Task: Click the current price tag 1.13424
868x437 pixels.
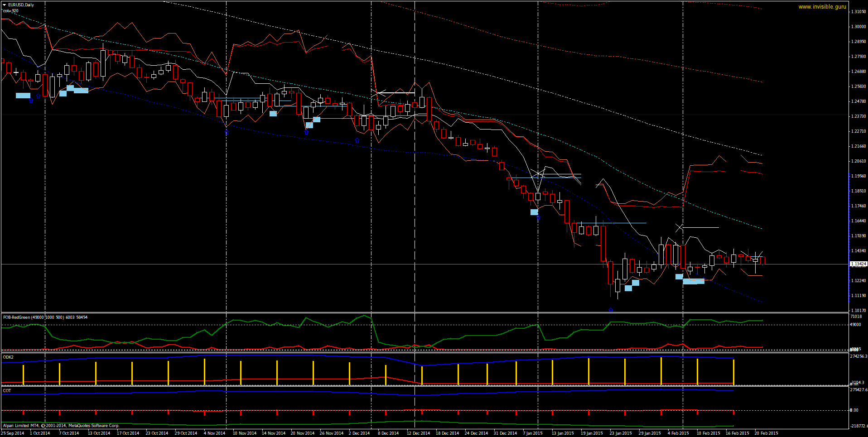Action: tap(858, 264)
